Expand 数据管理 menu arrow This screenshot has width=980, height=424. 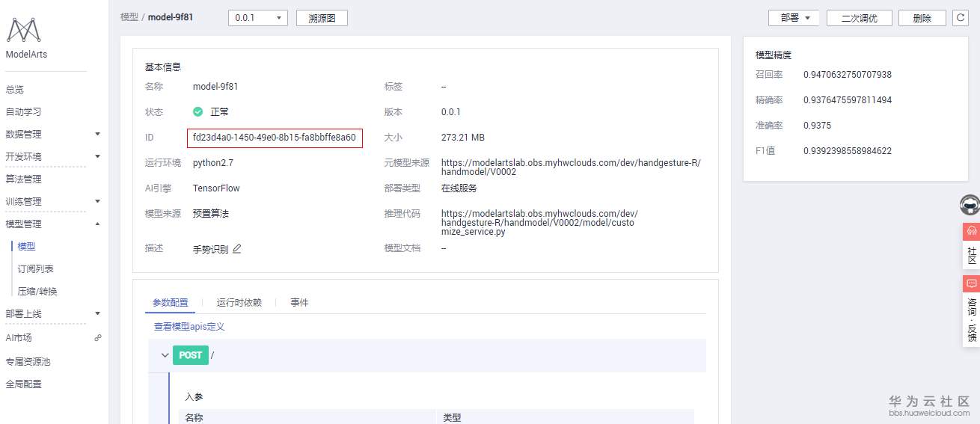[97, 135]
